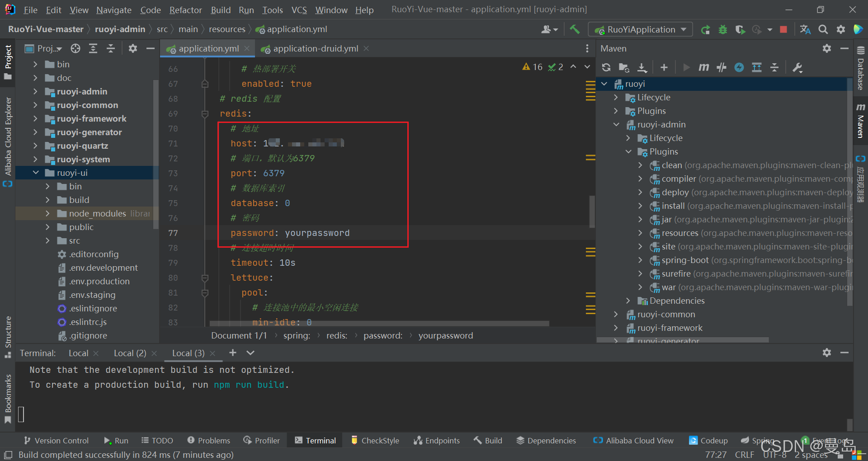Open the Refactor menu

click(185, 10)
